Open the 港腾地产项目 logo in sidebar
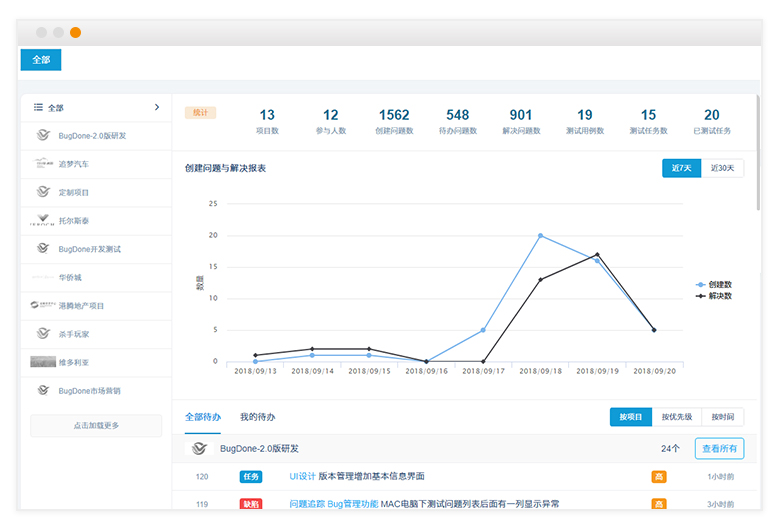 tap(43, 305)
